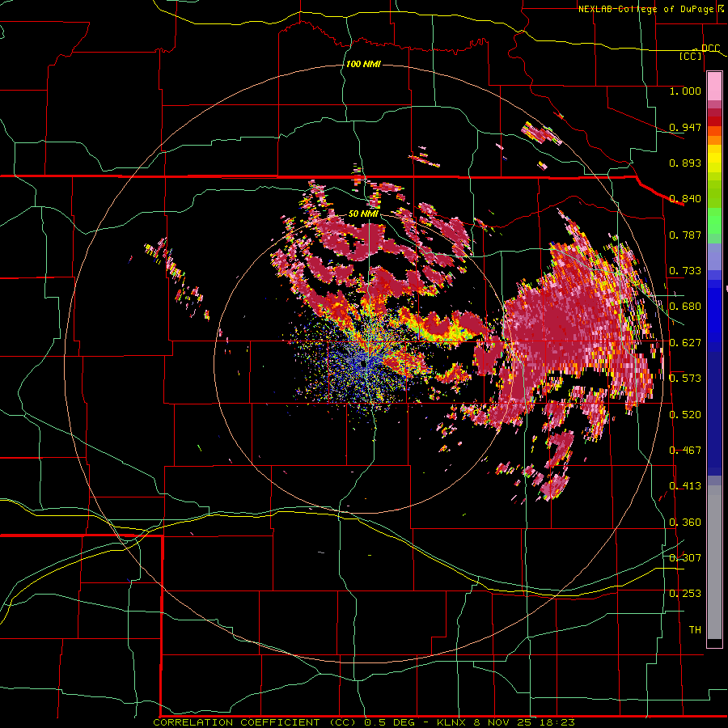Click the 0.253 legend value
The image size is (728, 728).
click(x=685, y=594)
